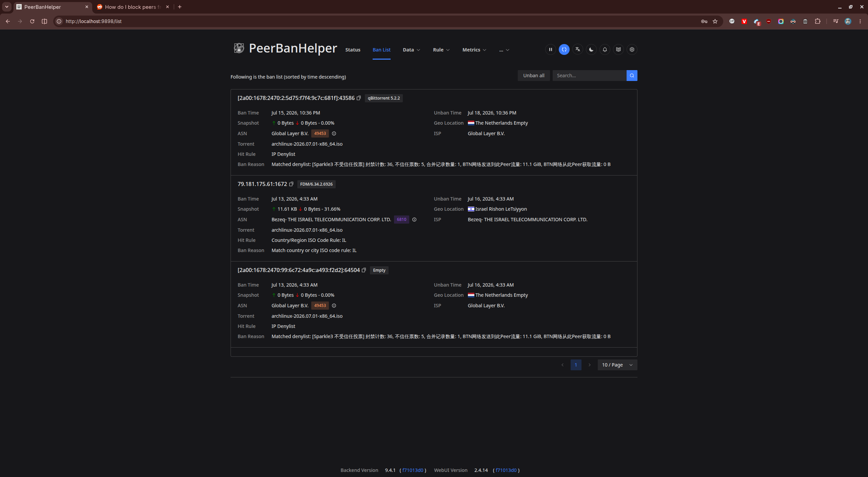Open the browser profile avatar
This screenshot has width=868, height=477.
point(848,21)
